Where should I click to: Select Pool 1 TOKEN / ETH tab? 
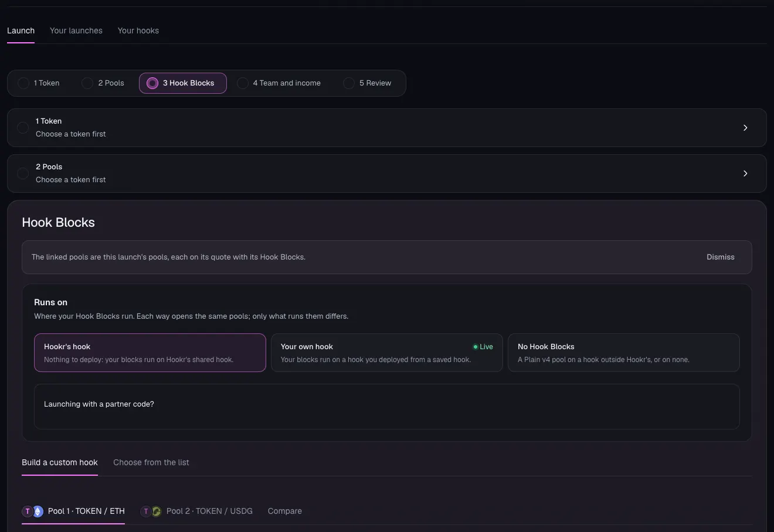(x=73, y=511)
